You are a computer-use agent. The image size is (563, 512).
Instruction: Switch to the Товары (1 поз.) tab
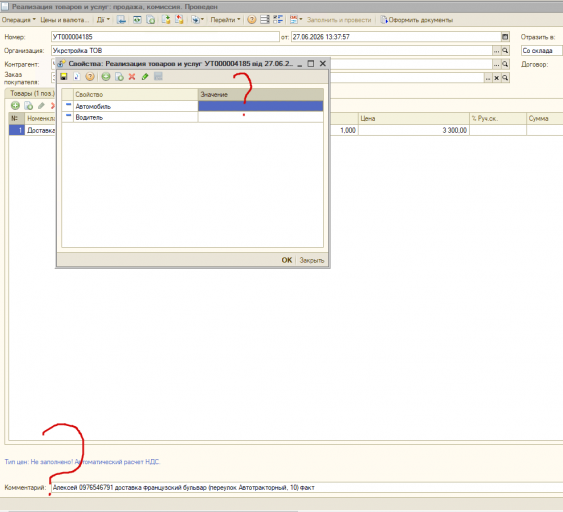32,93
